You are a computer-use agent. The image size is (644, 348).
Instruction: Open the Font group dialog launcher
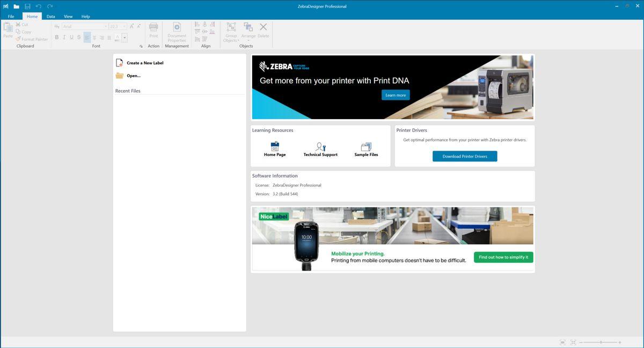pyautogui.click(x=141, y=46)
